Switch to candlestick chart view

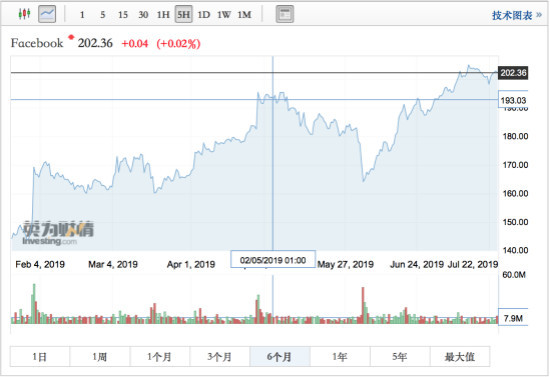click(x=24, y=14)
